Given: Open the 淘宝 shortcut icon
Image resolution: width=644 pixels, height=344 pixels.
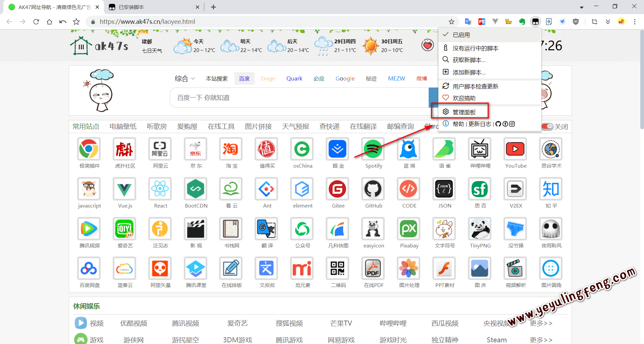Looking at the screenshot, I should coord(231,149).
